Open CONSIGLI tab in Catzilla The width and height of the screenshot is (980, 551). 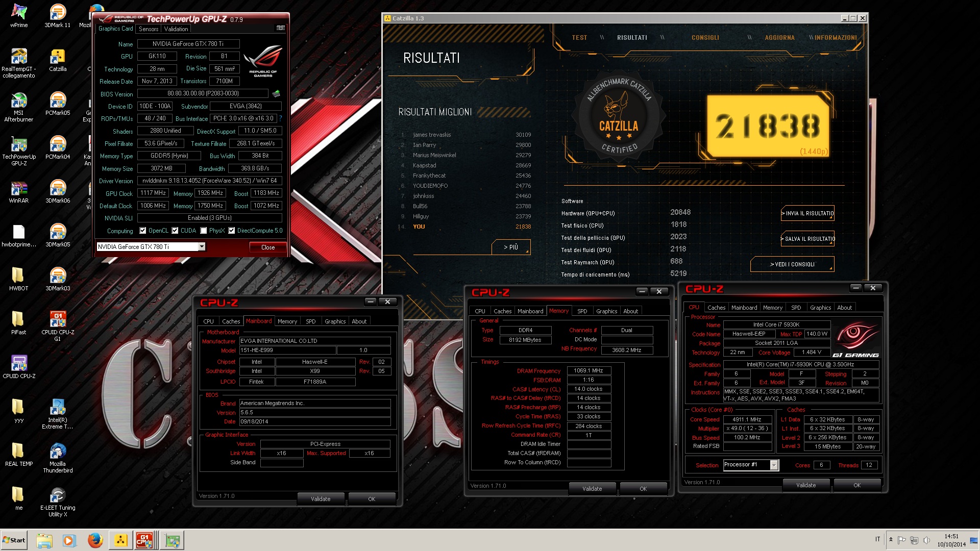pos(705,38)
